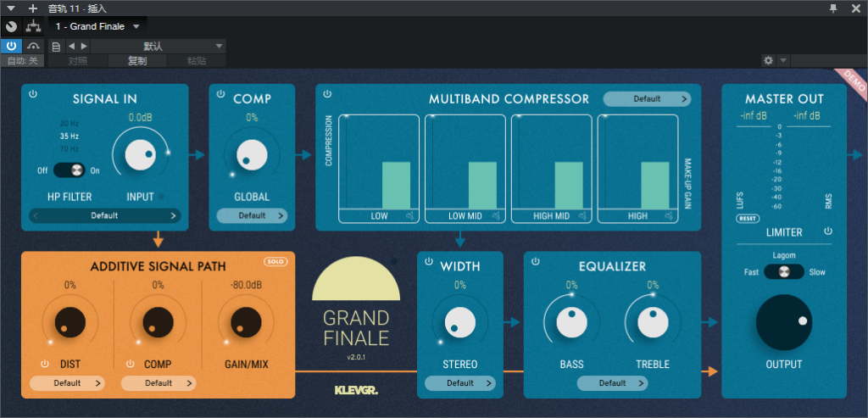This screenshot has height=418, width=868.
Task: Toggle the additive COMP power icon
Action: coord(130,364)
